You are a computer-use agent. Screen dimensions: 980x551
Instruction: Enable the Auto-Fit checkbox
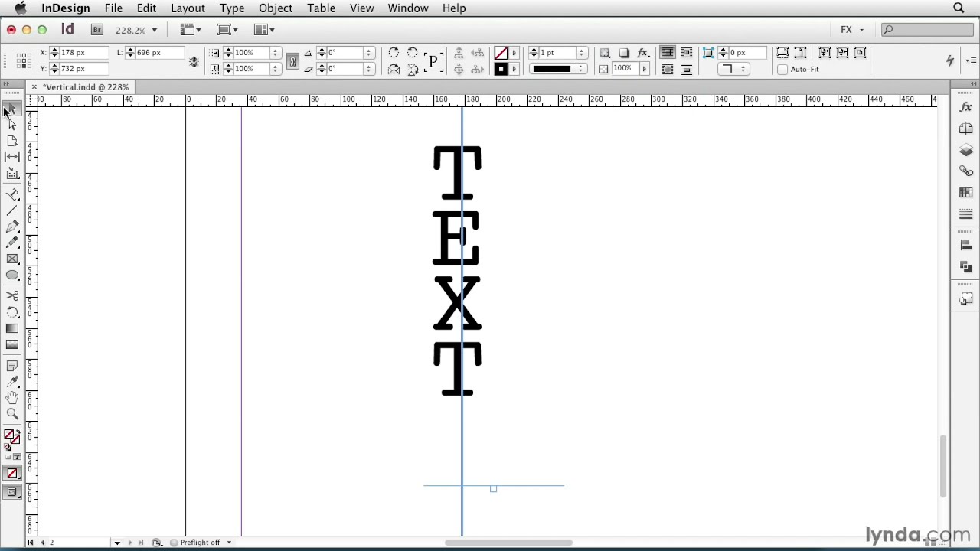point(782,70)
